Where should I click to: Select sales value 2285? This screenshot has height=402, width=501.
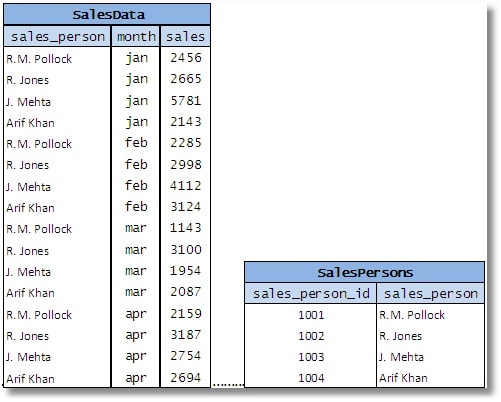pos(186,143)
